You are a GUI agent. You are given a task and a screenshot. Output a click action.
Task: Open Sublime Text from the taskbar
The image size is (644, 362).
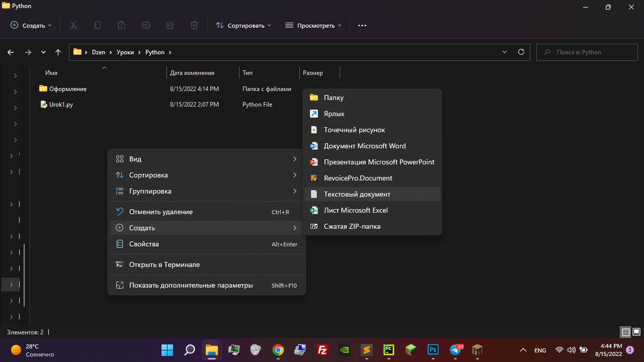coord(367,350)
